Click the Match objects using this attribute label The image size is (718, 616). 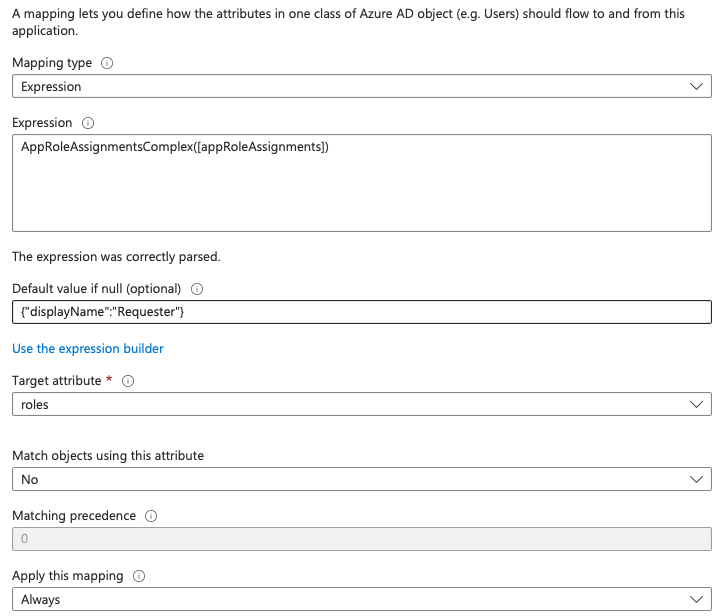[x=108, y=456]
